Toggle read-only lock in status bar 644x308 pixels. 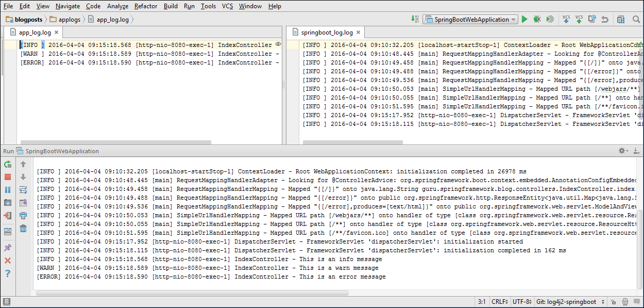[x=613, y=302]
